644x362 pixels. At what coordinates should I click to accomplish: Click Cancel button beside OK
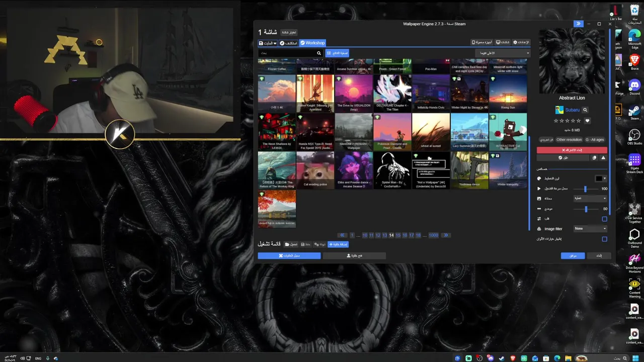point(599,255)
